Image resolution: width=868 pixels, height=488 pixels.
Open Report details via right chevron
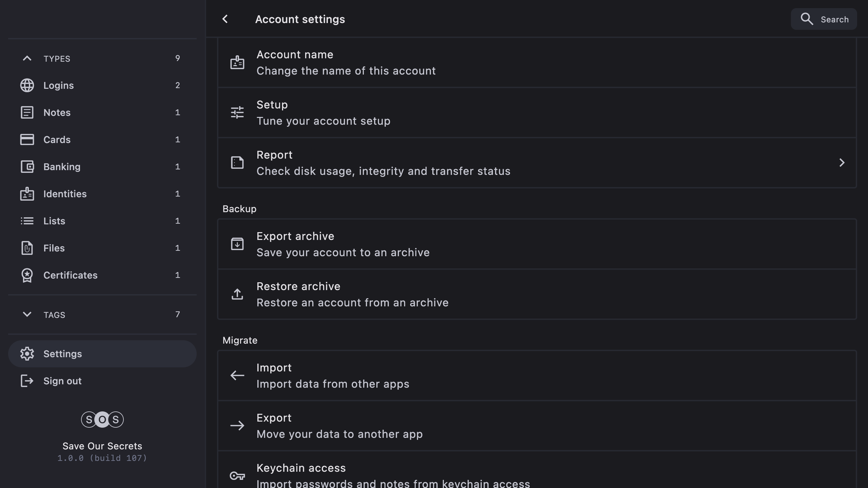(842, 163)
